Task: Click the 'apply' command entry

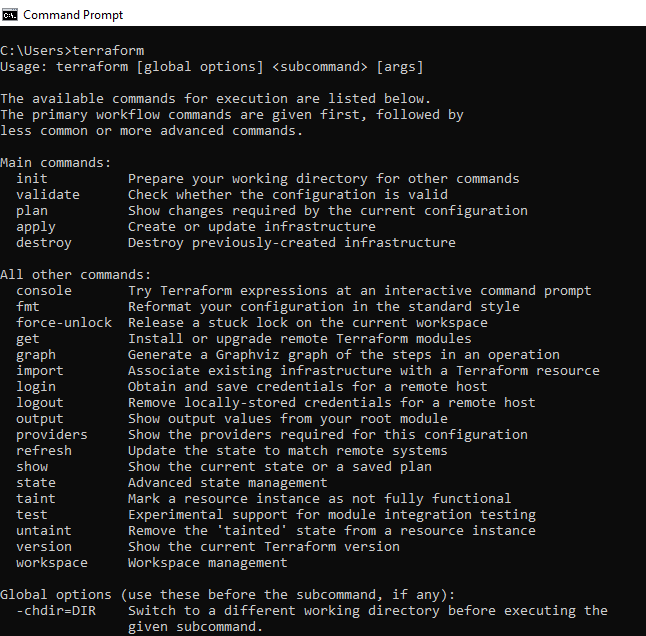Action: (36, 227)
